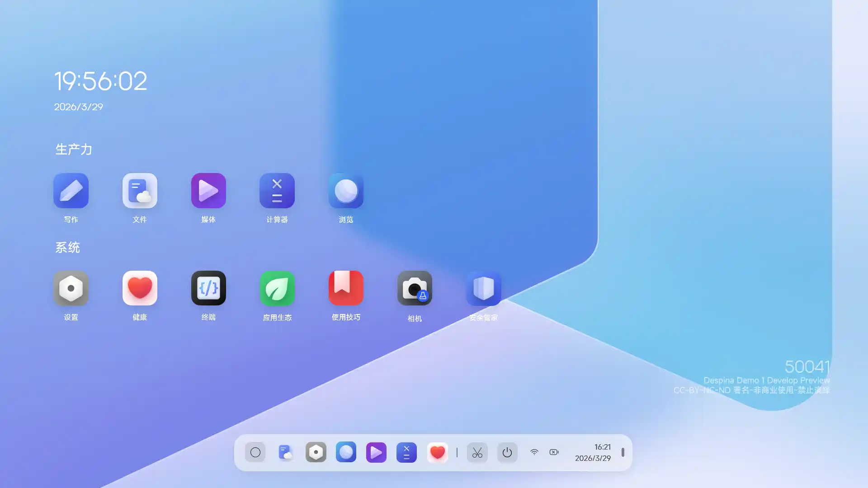
Task: Launch the 媒体 media player desktop icon
Action: click(x=208, y=191)
